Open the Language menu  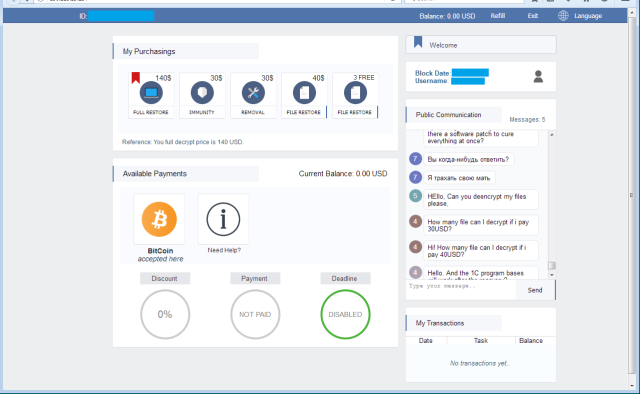[588, 16]
